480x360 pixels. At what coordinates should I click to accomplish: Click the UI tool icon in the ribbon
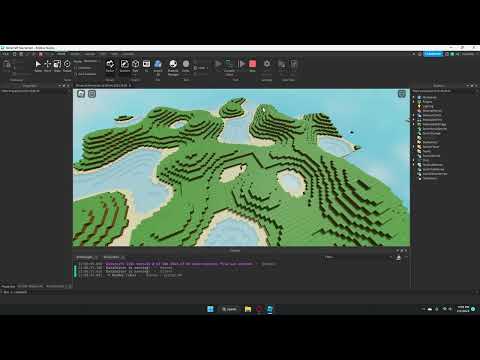coord(146,65)
